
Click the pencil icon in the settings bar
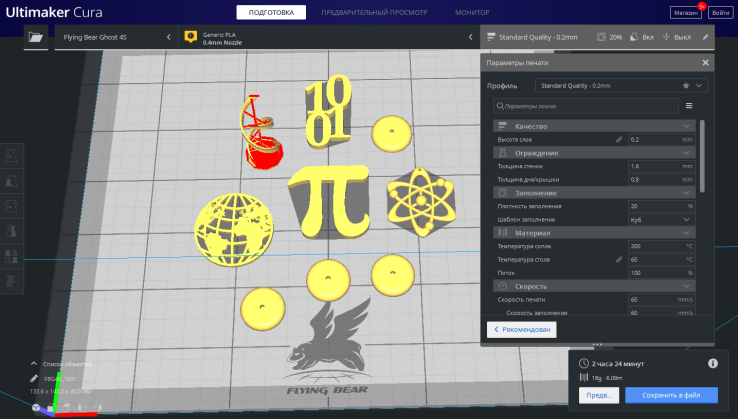pyautogui.click(x=705, y=37)
